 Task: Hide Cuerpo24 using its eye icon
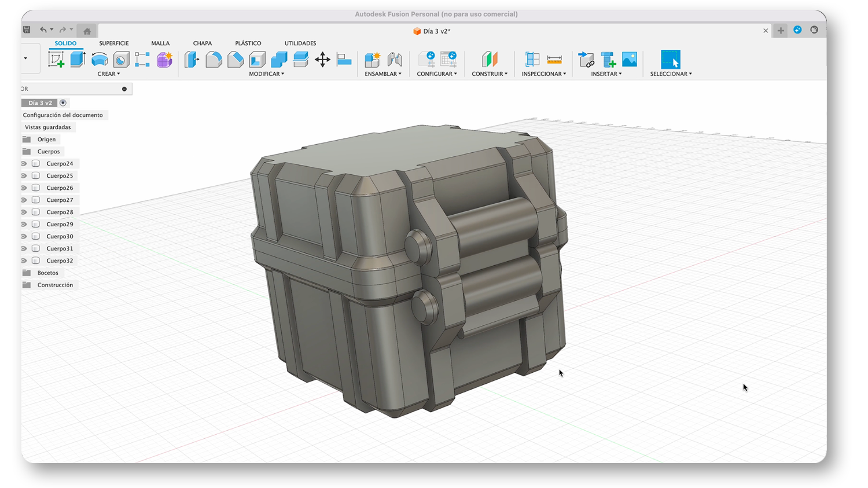click(24, 164)
